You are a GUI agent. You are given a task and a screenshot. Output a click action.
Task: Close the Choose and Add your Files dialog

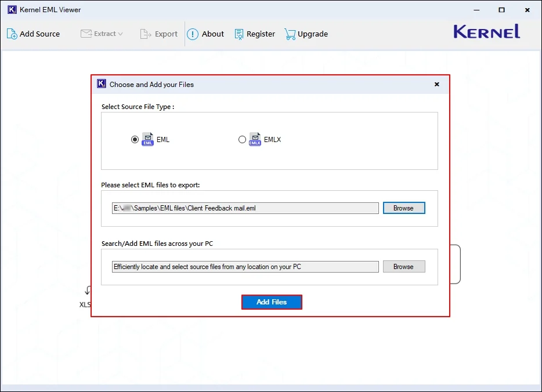(x=436, y=85)
